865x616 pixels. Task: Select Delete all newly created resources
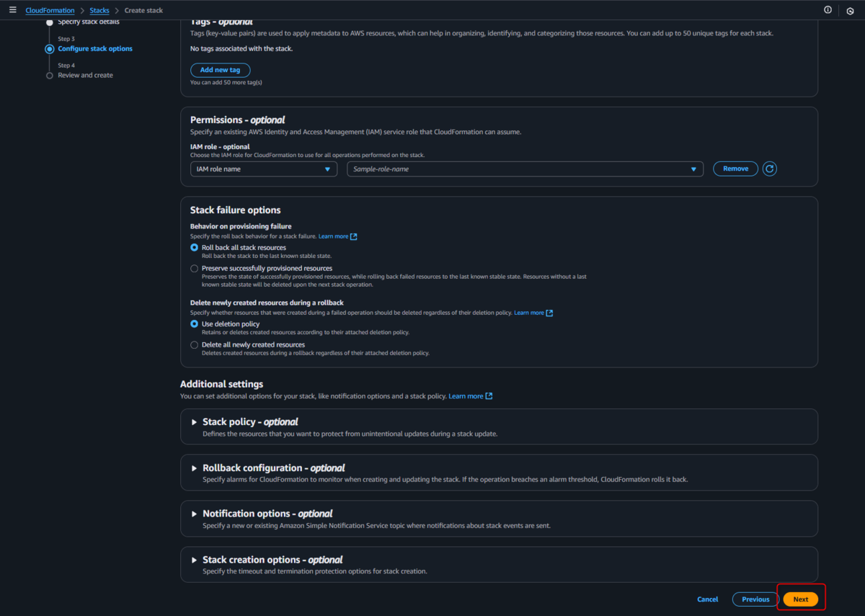coord(194,344)
